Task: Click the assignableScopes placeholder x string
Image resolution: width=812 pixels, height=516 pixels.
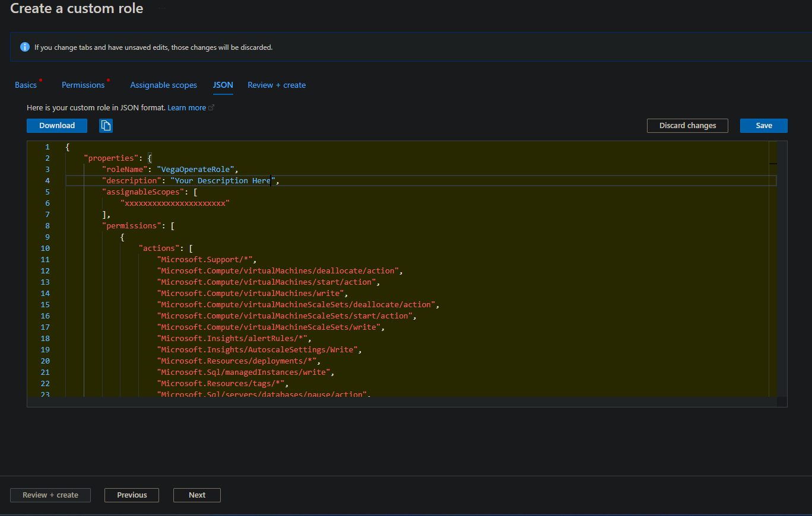Action: point(175,203)
